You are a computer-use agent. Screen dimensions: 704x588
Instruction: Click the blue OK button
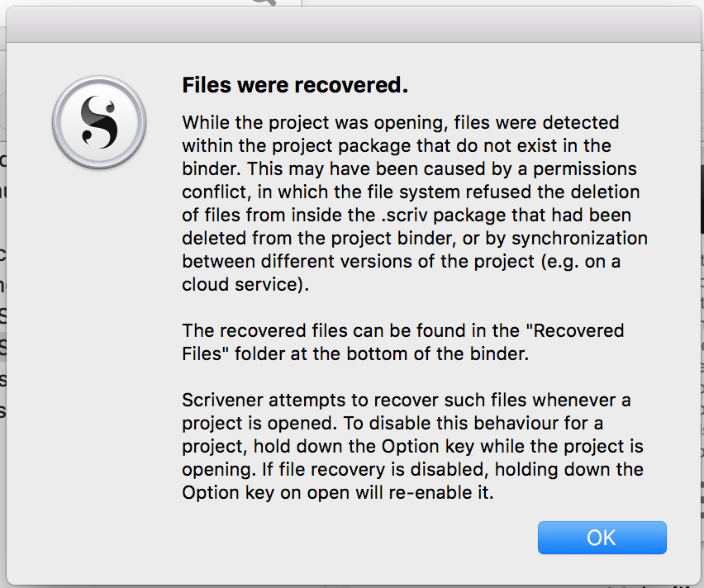[x=602, y=538]
